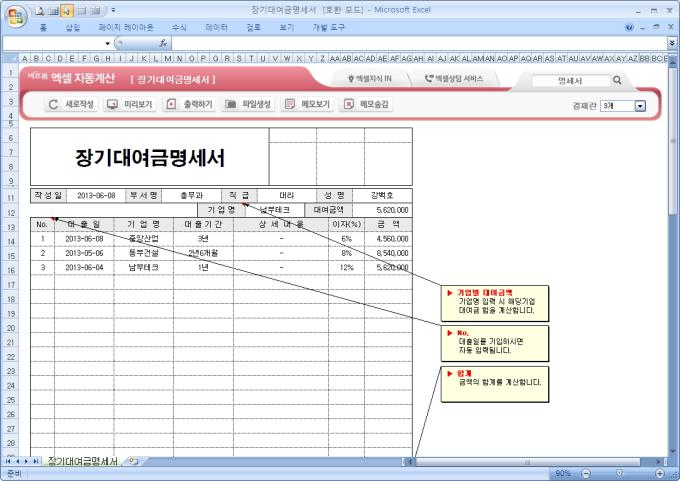680x481 pixels.
Task: Click the 90% zoom level
Action: 563,473
